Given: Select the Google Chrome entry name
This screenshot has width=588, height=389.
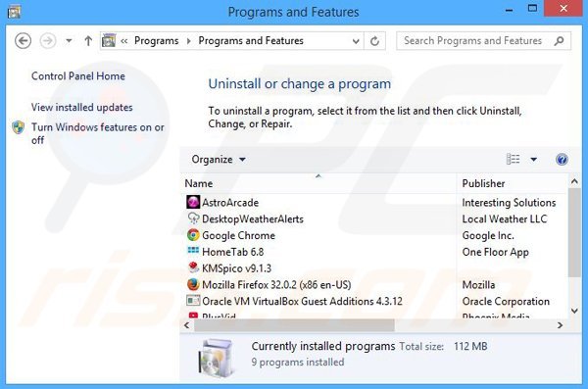Looking at the screenshot, I should 238,235.
